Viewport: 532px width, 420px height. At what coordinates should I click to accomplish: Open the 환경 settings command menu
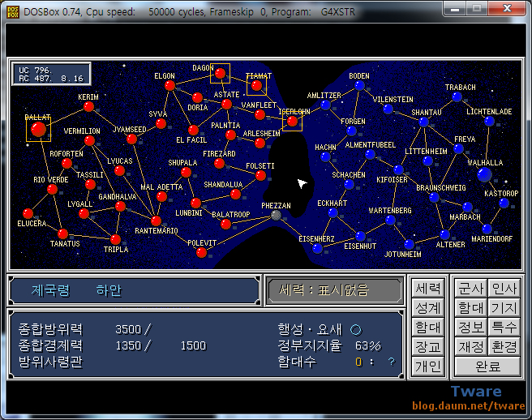504,347
